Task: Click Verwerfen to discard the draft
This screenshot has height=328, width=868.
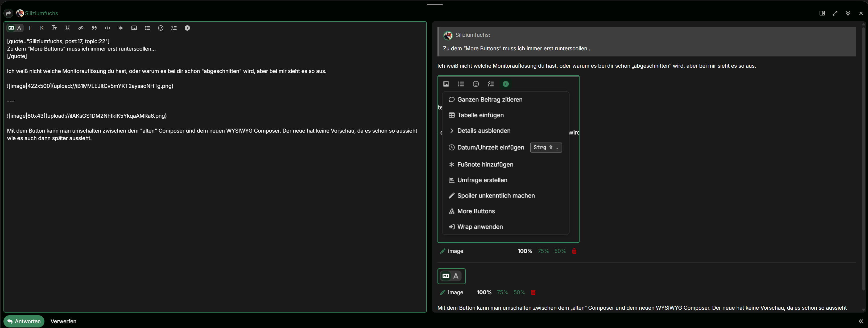Action: [x=63, y=321]
